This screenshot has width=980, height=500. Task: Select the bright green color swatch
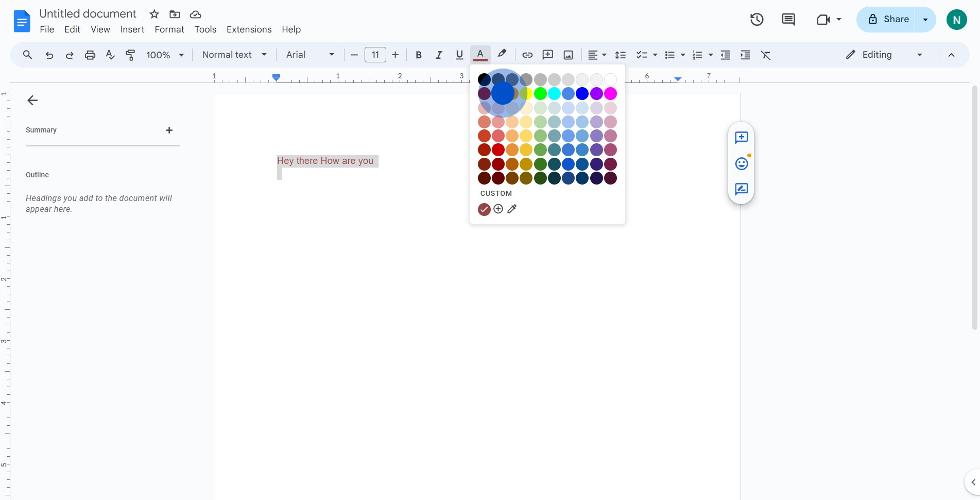coord(540,93)
